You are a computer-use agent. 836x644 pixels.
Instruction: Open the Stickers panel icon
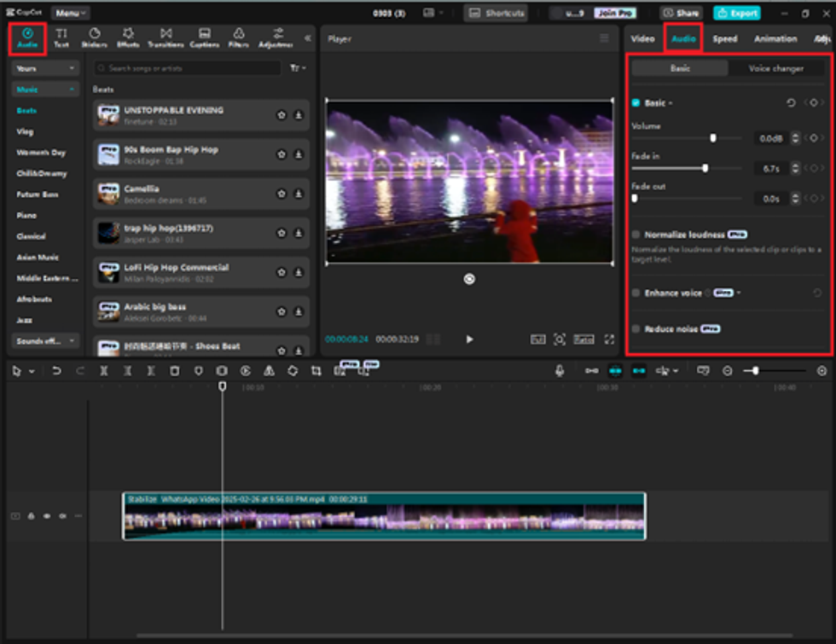coord(94,38)
